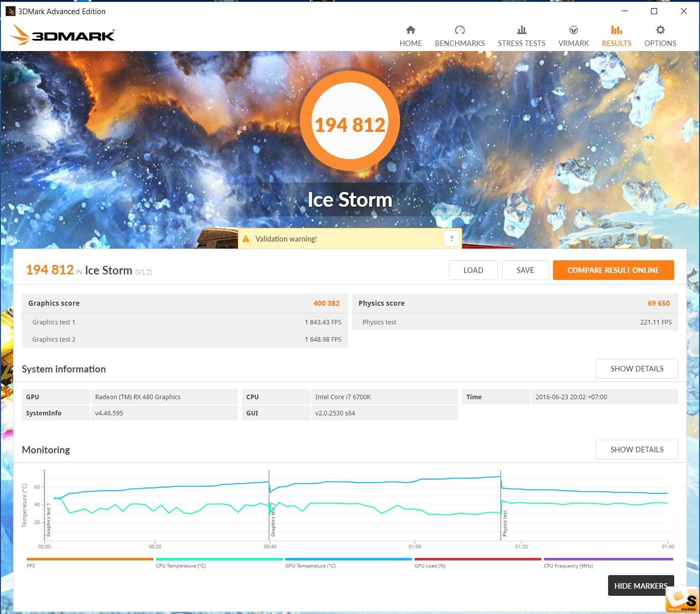Click the Ice Storm banner title
This screenshot has width=700, height=614.
point(350,200)
